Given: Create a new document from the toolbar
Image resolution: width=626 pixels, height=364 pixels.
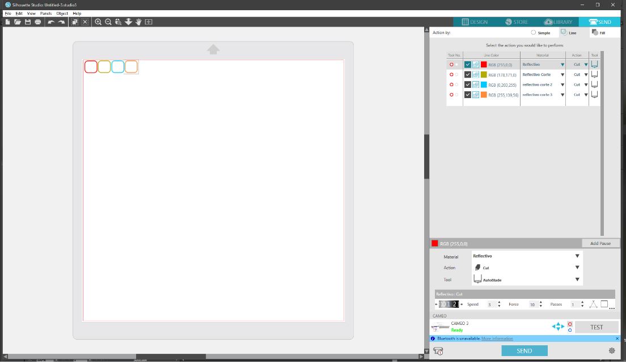Looking at the screenshot, I should (7, 22).
